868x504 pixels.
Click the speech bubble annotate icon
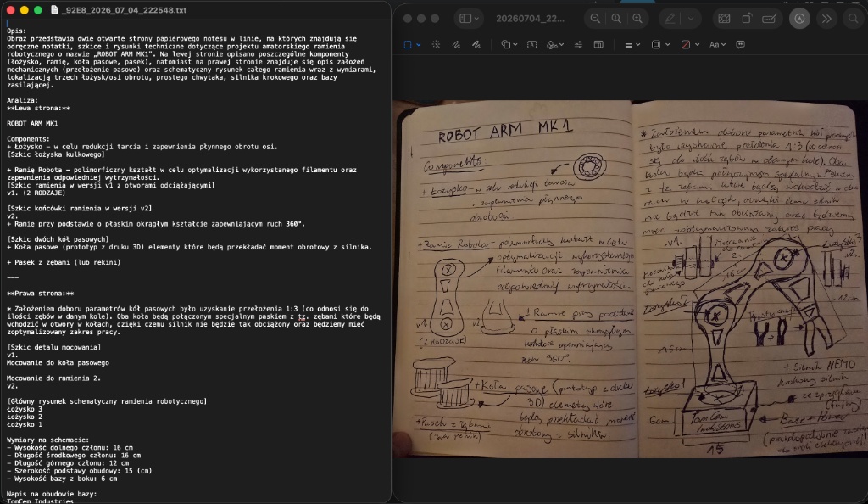[x=740, y=44]
